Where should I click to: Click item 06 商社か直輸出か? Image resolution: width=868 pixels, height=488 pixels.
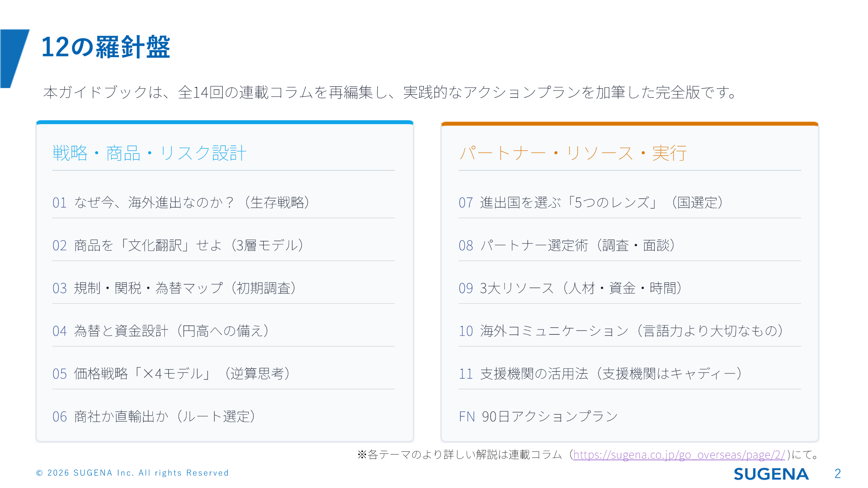(x=154, y=416)
